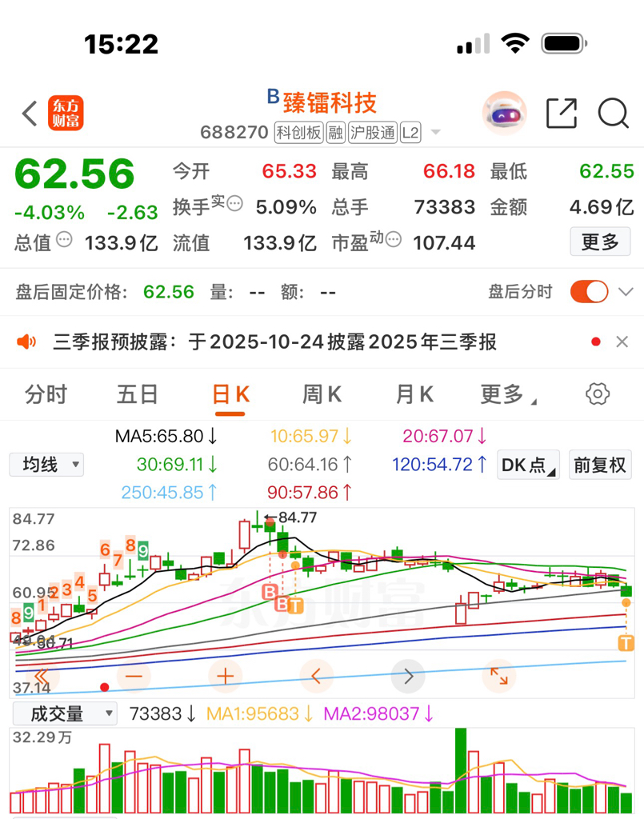Close the 三季报 announcement banner
Image resolution: width=644 pixels, height=819 pixels.
pyautogui.click(x=622, y=342)
